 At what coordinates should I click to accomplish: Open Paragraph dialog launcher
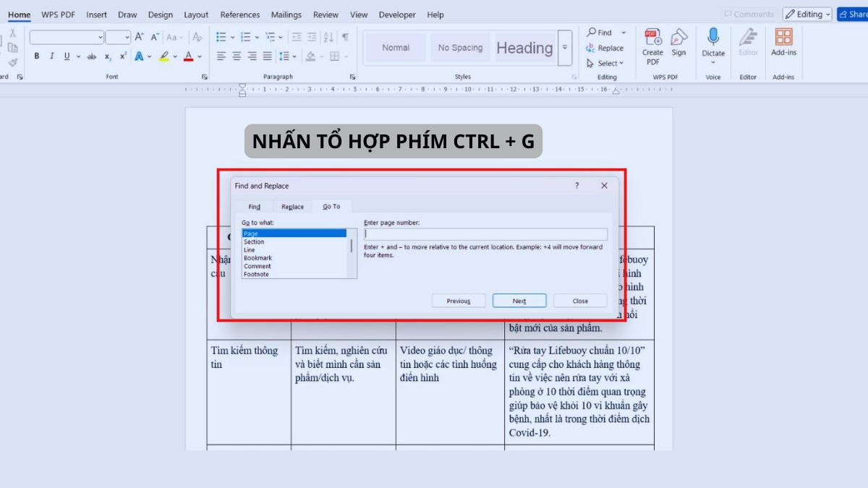[x=352, y=77]
